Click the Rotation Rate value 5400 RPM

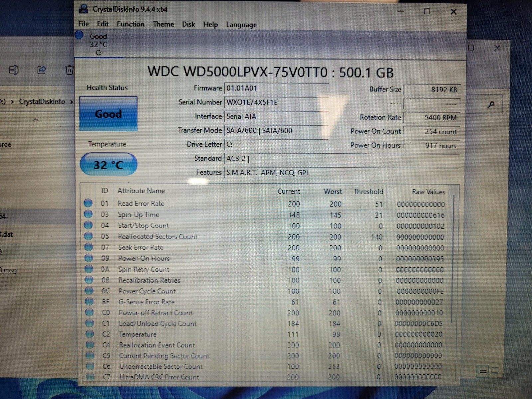(432, 117)
